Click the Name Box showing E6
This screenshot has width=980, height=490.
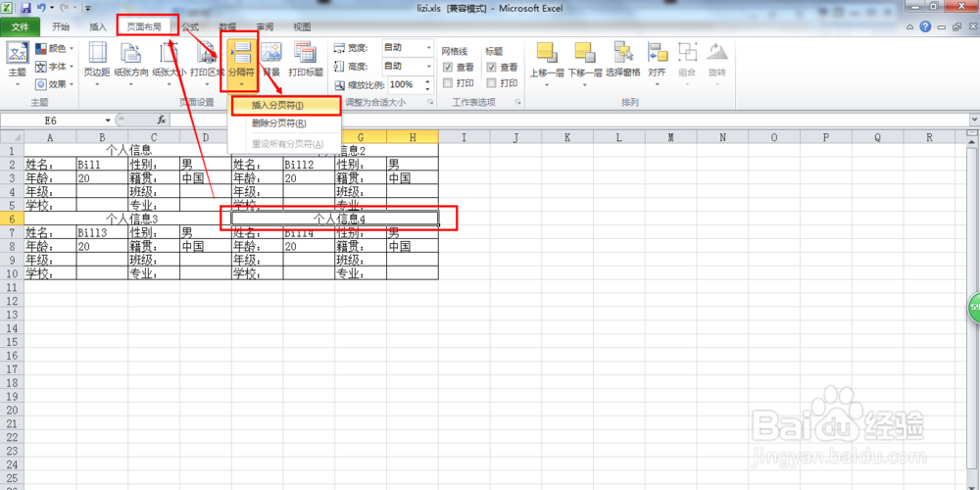pos(52,120)
